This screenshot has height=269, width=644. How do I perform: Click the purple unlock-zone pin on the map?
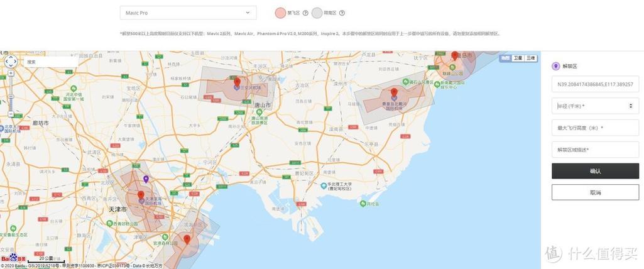[146, 179]
